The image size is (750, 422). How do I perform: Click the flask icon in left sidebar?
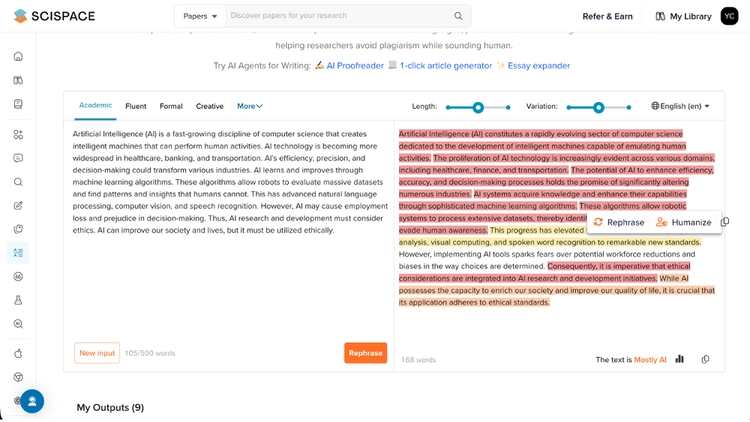point(18,300)
